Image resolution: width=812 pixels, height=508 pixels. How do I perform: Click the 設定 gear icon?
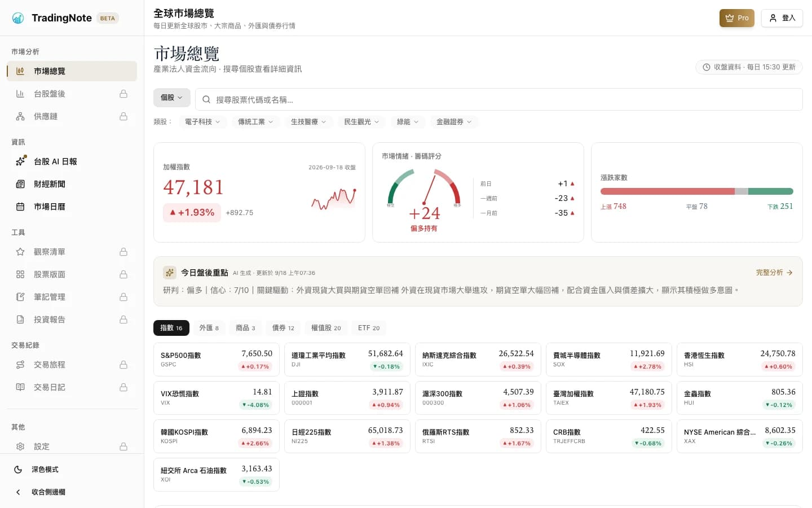20,446
